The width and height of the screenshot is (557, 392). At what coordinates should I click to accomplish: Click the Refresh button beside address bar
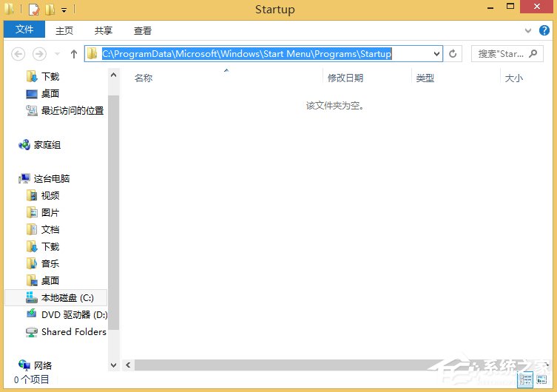454,54
